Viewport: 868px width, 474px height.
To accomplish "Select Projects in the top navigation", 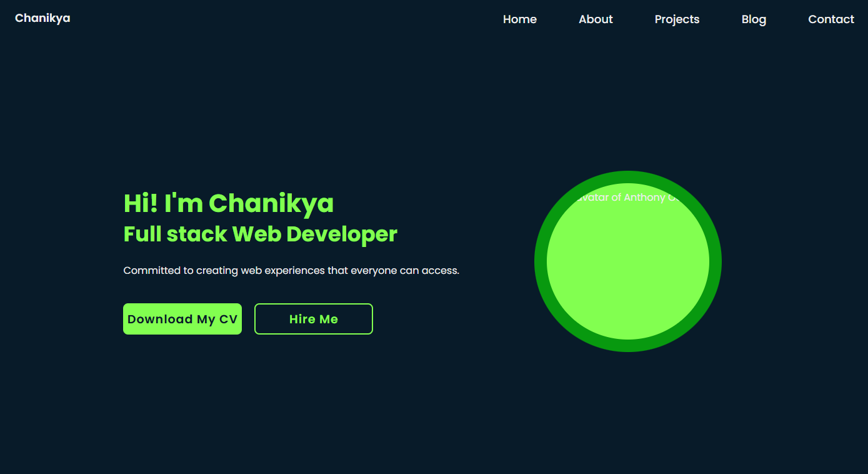I will 677,19.
